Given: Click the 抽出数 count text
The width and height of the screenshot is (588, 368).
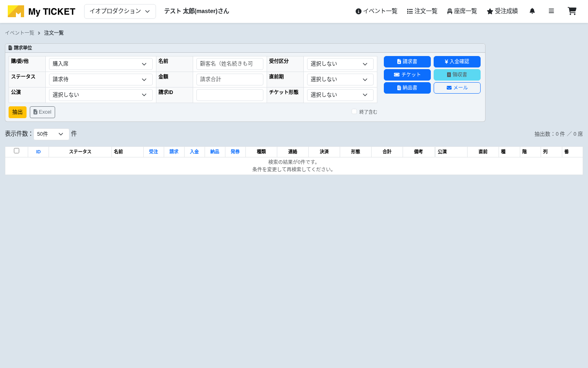Looking at the screenshot, I should [x=559, y=134].
